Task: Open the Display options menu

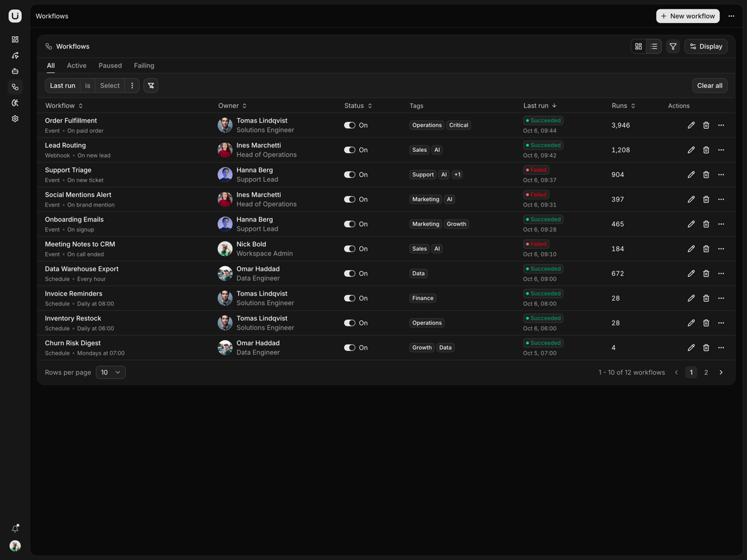Action: (x=706, y=47)
